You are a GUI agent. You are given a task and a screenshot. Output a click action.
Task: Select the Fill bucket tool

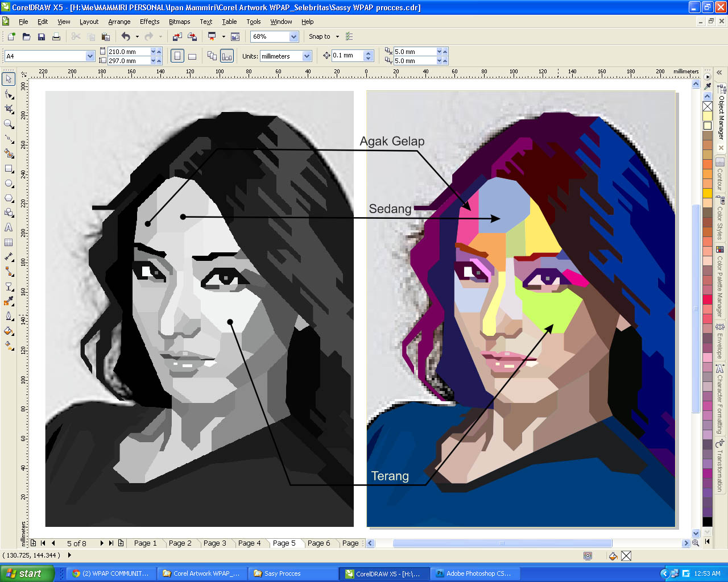click(x=9, y=331)
